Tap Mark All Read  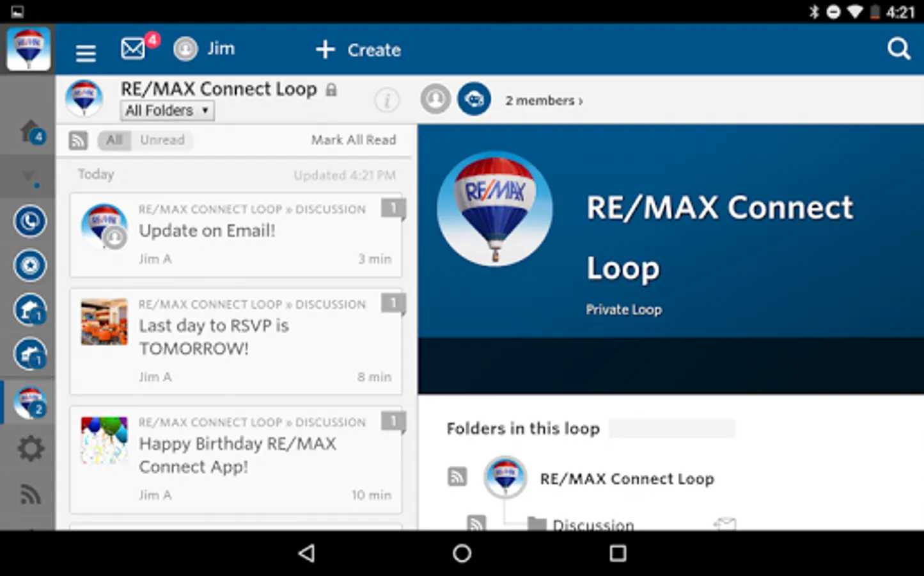tap(354, 140)
